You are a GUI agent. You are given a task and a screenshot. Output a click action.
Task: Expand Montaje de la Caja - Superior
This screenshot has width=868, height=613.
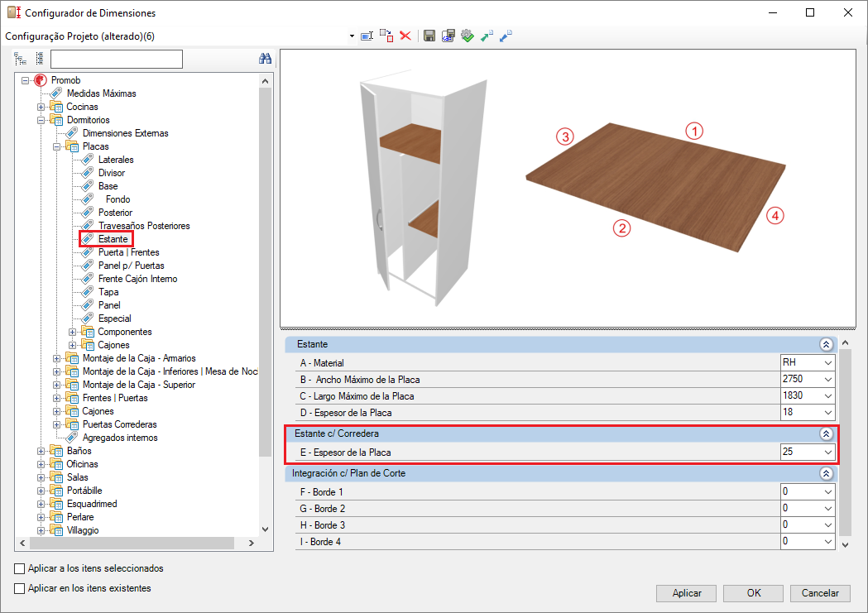click(56, 385)
